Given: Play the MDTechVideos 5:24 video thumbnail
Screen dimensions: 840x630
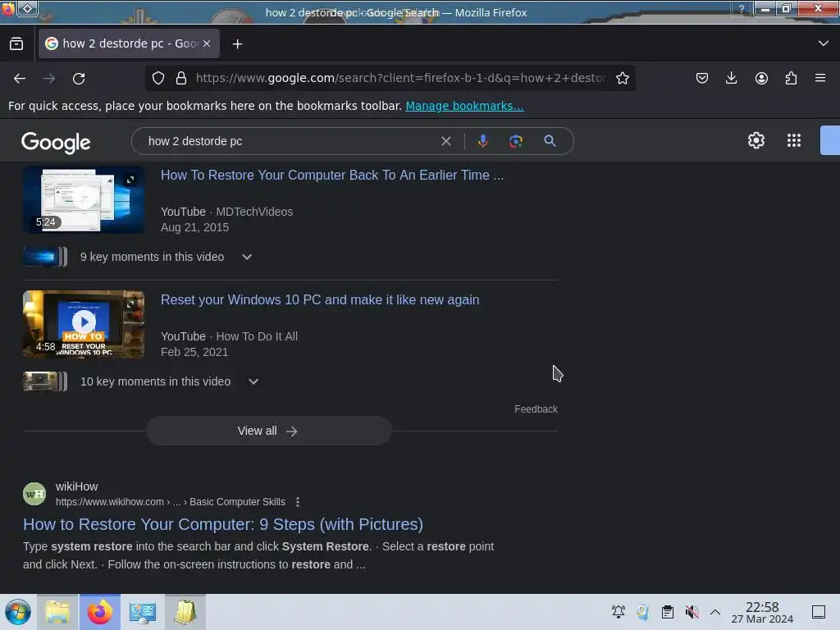Looking at the screenshot, I should click(84, 199).
